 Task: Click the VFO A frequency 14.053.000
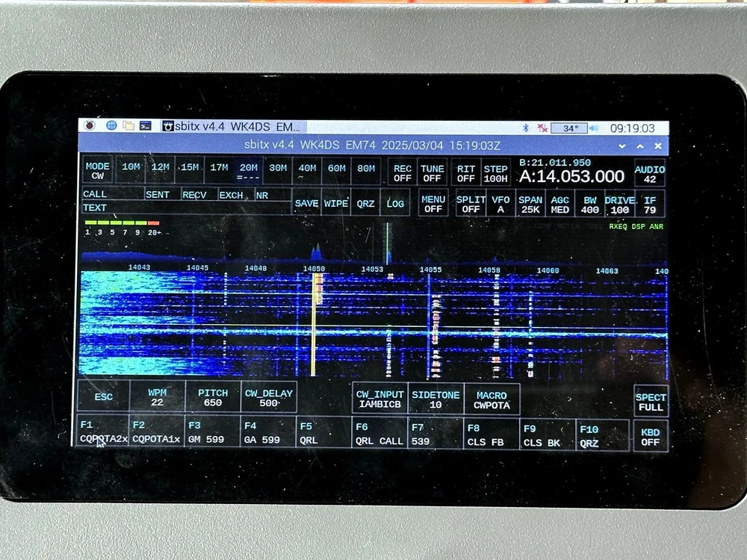tap(571, 177)
